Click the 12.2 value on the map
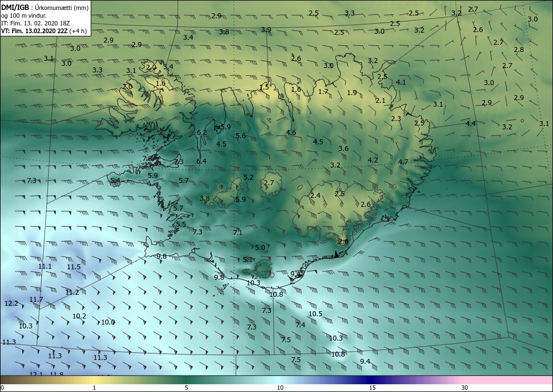Image resolution: width=553 pixels, height=392 pixels. [11, 303]
